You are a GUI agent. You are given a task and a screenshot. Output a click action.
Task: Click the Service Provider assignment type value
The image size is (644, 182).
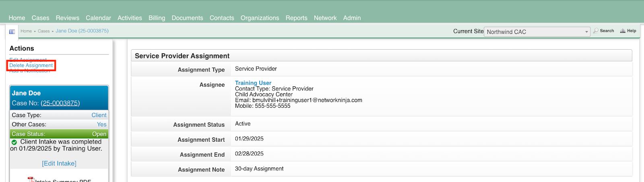click(256, 69)
